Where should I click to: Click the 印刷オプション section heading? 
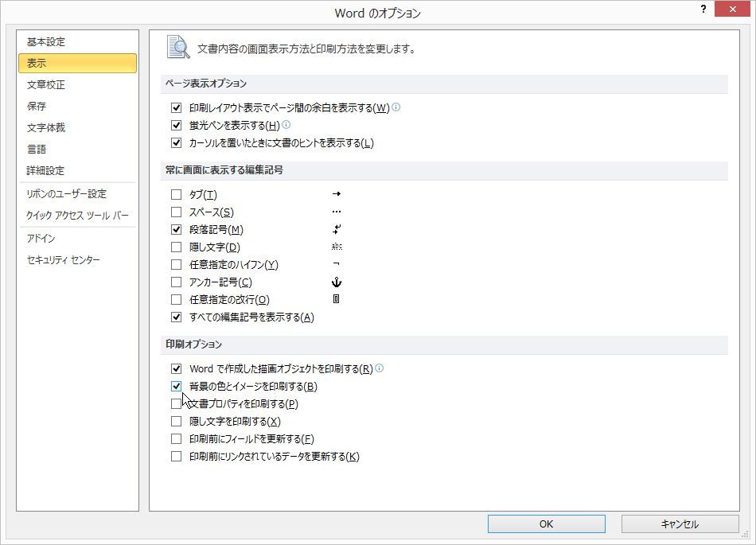[194, 344]
